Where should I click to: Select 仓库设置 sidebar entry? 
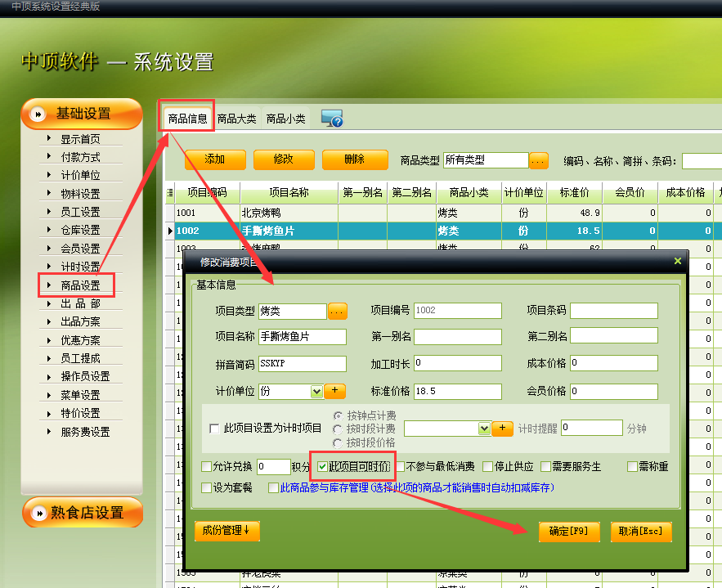[x=81, y=230]
